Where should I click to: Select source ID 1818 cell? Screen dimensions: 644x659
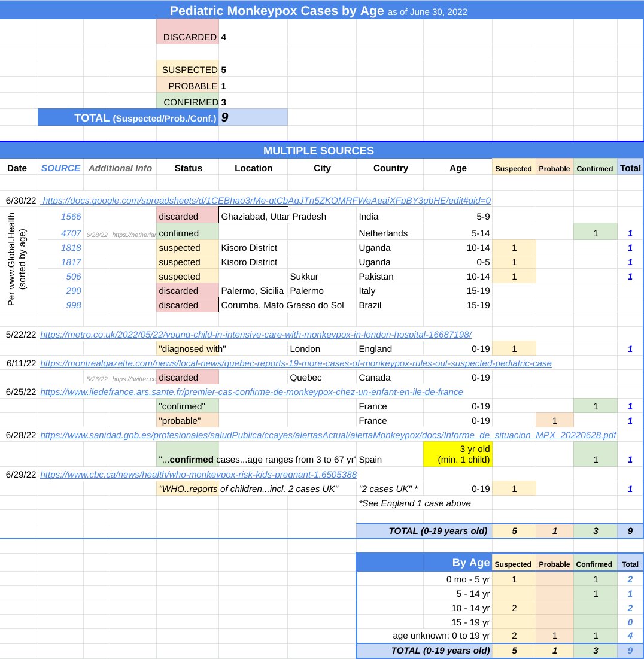pyautogui.click(x=61, y=248)
